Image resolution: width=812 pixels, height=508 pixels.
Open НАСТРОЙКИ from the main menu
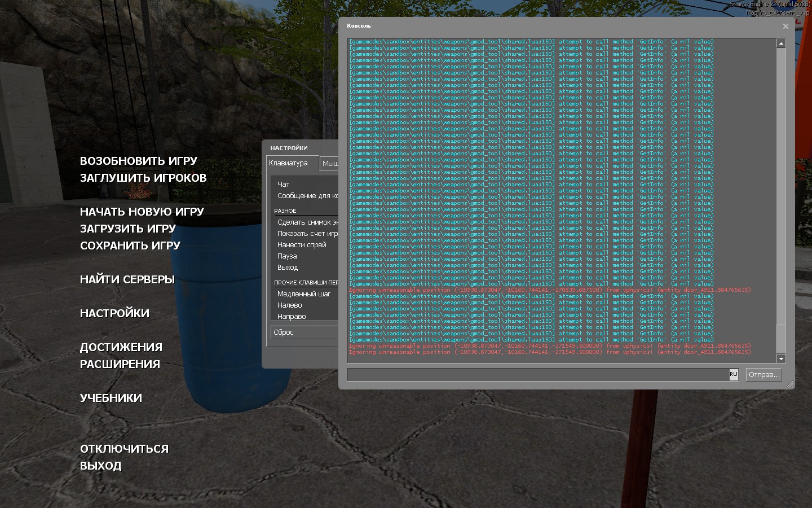[x=114, y=313]
